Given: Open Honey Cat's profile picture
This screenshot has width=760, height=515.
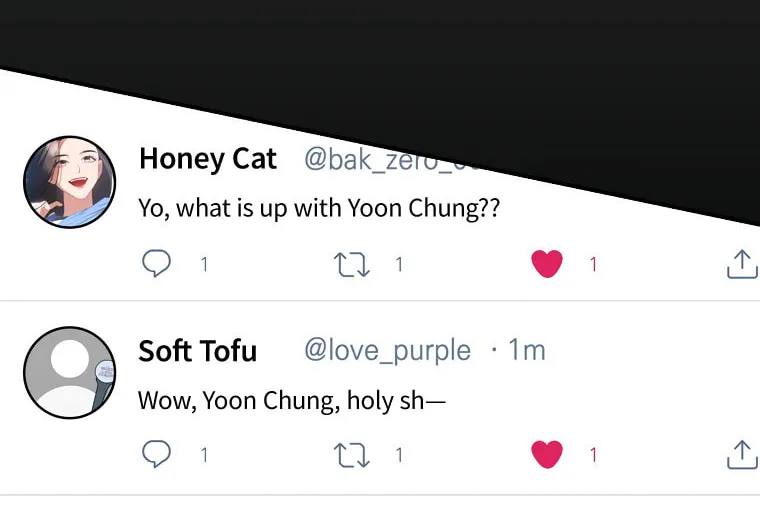Looking at the screenshot, I should pyautogui.click(x=69, y=182).
